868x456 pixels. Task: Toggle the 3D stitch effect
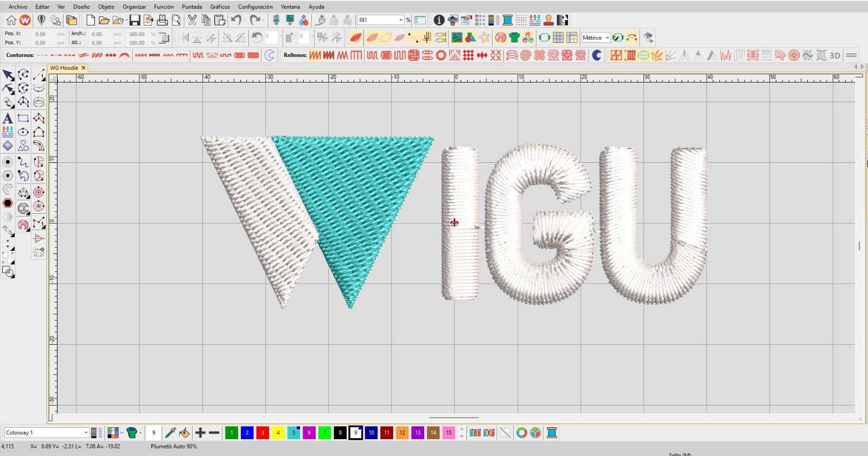[x=835, y=55]
